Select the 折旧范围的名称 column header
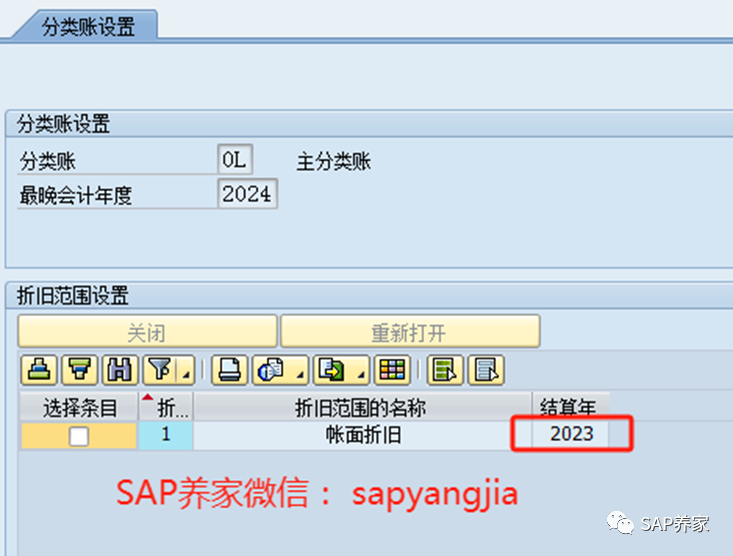Viewport: 733px width, 556px height. (362, 407)
